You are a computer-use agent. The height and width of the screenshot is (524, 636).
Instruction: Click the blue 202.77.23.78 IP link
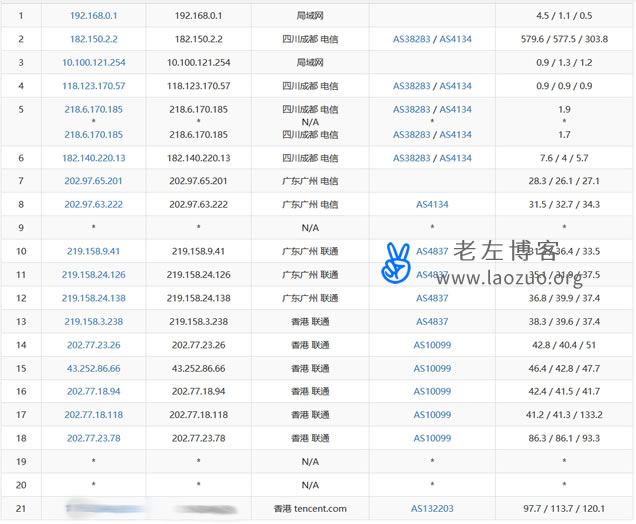(93, 438)
